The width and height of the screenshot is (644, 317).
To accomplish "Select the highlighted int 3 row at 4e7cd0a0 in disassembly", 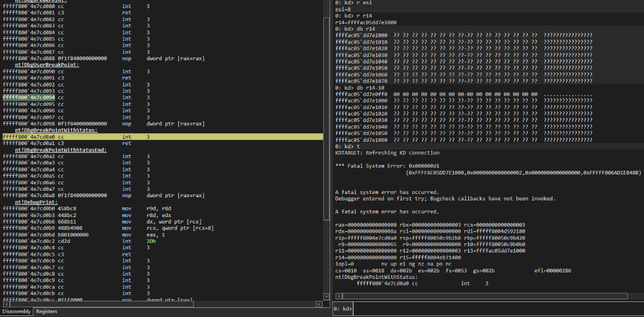I will click(163, 137).
